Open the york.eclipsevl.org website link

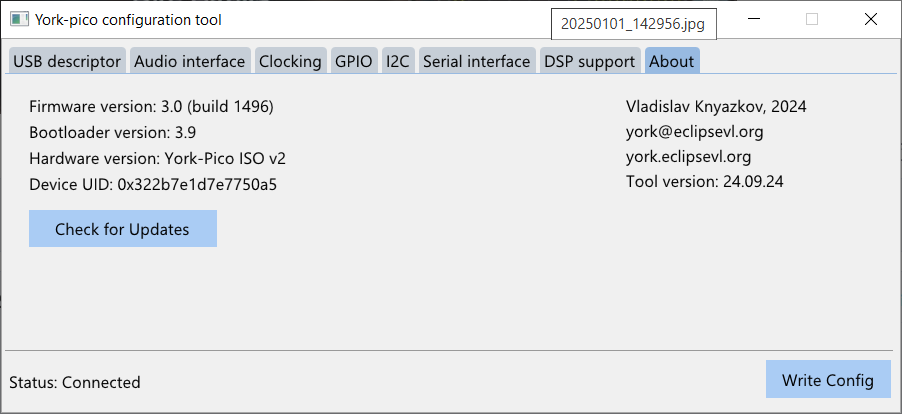point(689,156)
